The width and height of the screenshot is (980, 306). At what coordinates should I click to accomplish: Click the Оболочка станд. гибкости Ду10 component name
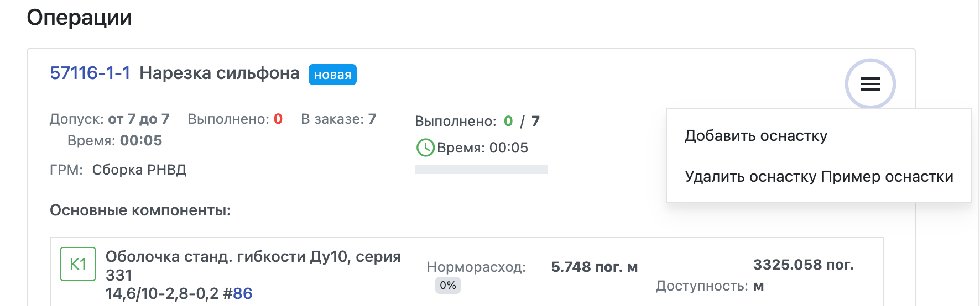pyautogui.click(x=253, y=266)
